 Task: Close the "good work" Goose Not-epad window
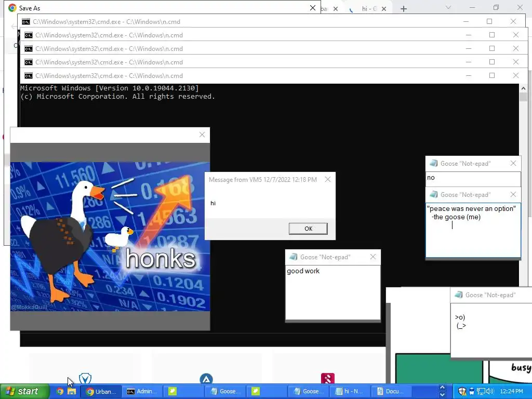[373, 257]
